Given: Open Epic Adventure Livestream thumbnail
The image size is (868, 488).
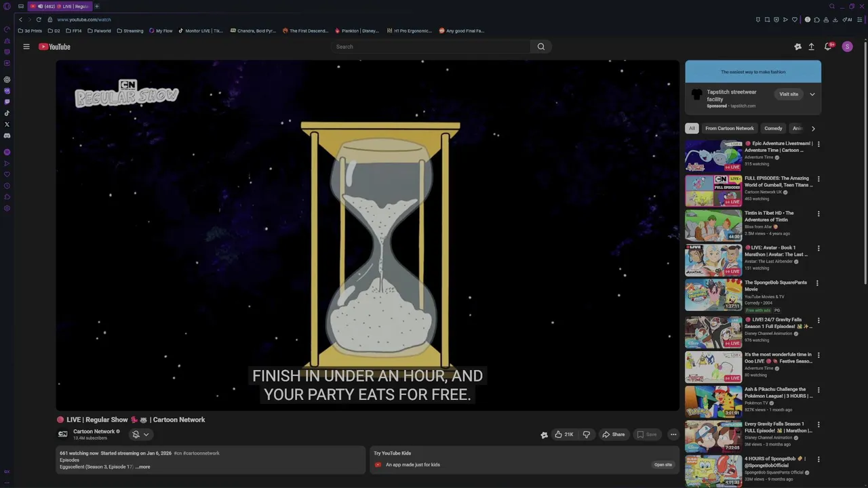Looking at the screenshot, I should click(713, 156).
